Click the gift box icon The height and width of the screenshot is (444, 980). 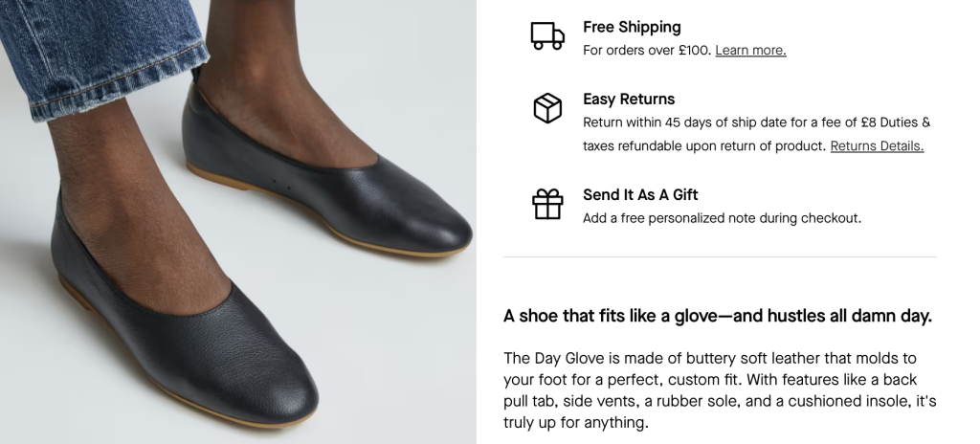point(547,205)
